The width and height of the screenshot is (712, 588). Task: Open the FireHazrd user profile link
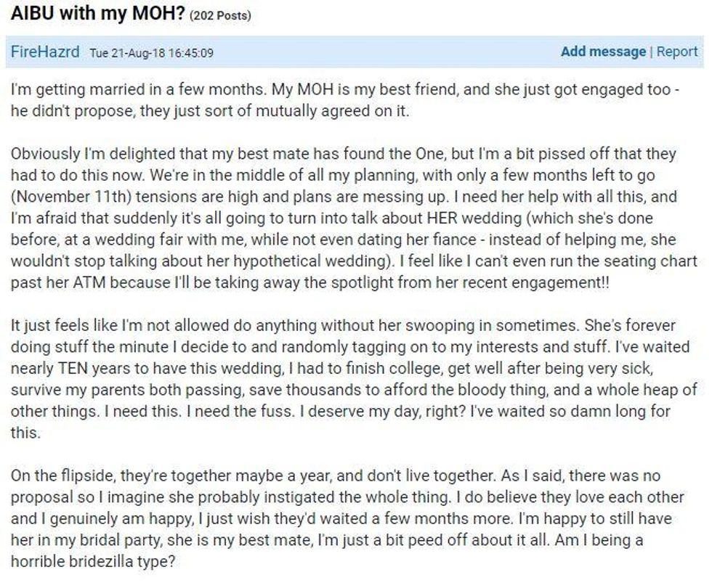(45, 52)
